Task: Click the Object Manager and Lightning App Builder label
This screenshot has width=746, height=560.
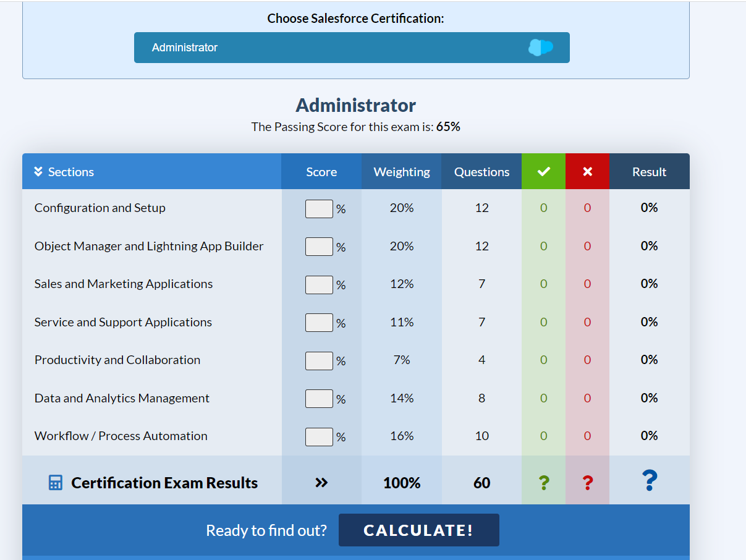Action: 149,246
